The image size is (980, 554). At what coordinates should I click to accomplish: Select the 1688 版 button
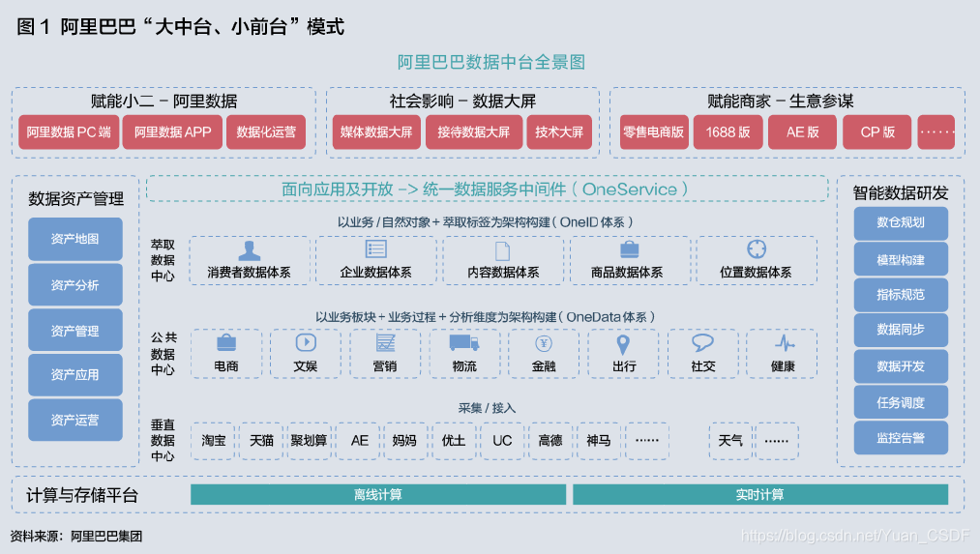click(728, 131)
